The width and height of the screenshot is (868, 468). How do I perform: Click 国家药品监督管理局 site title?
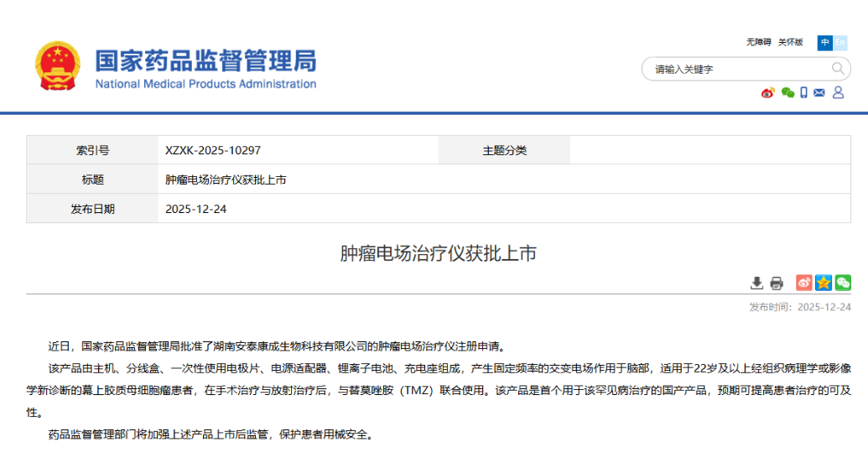(205, 60)
